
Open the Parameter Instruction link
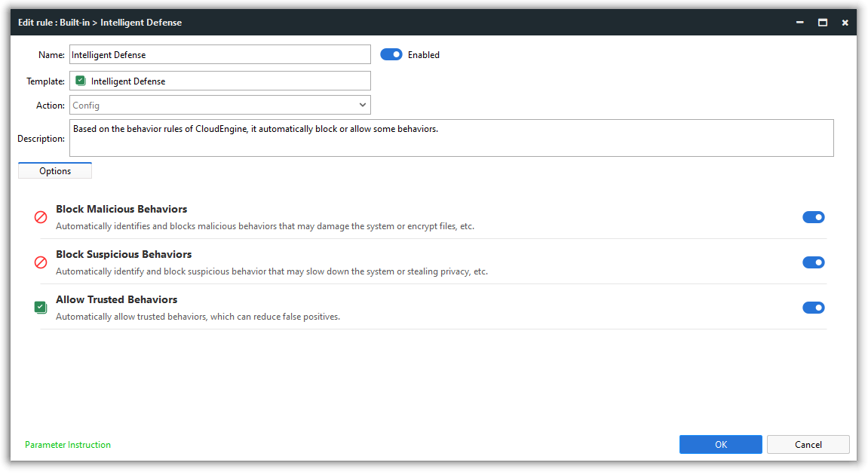pyautogui.click(x=68, y=445)
